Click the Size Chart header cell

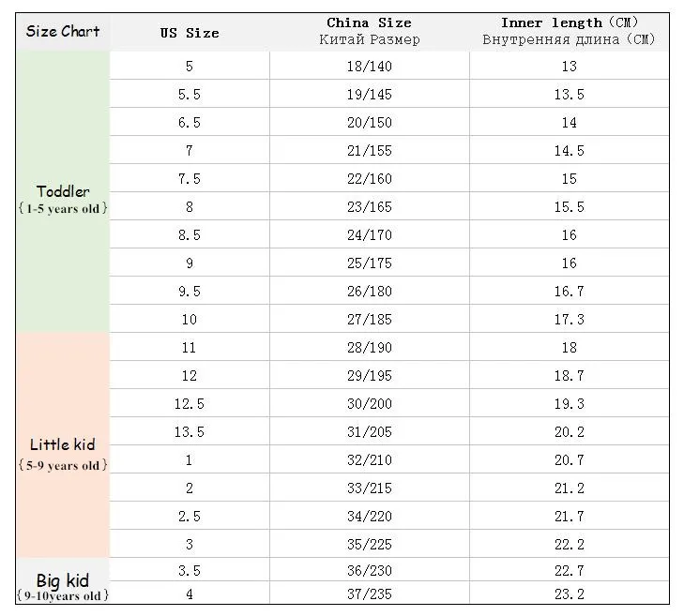(x=62, y=31)
